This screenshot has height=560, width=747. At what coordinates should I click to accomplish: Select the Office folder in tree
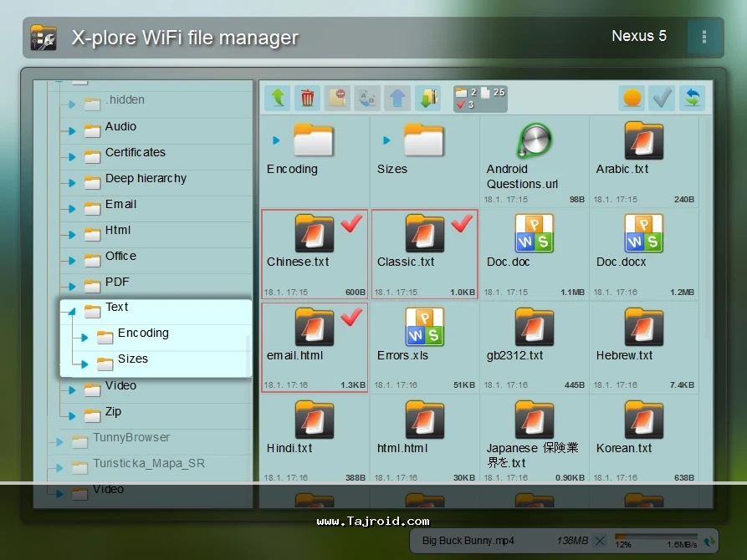[x=120, y=257]
